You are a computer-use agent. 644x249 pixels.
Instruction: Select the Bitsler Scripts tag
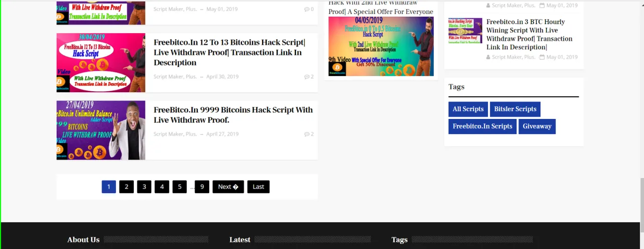pos(515,109)
